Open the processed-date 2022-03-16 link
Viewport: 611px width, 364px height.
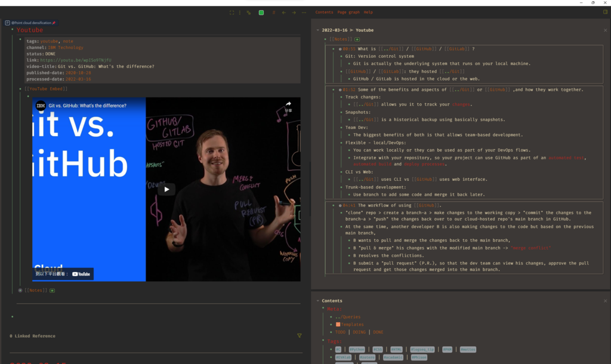coord(78,79)
